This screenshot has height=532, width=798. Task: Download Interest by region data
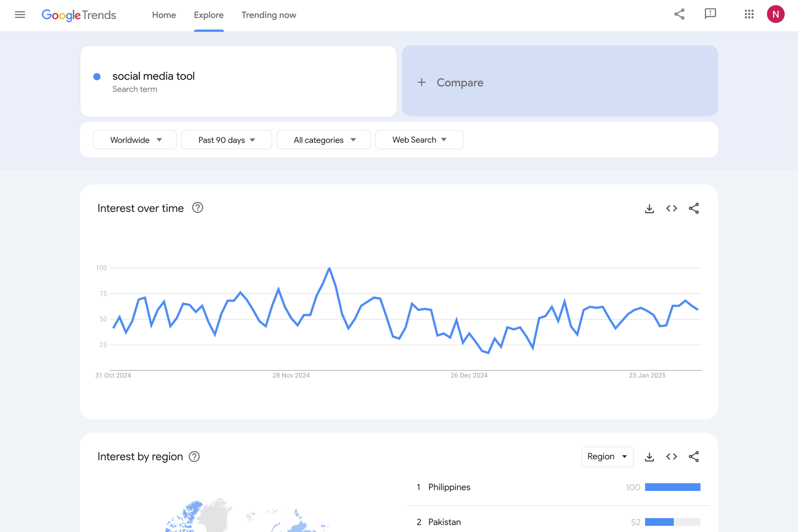pyautogui.click(x=649, y=457)
